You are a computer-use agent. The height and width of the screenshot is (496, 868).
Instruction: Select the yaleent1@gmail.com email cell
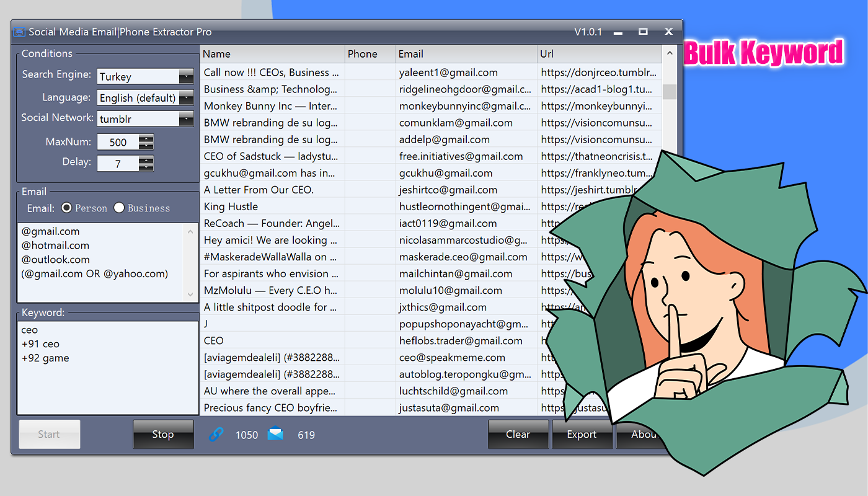click(466, 73)
